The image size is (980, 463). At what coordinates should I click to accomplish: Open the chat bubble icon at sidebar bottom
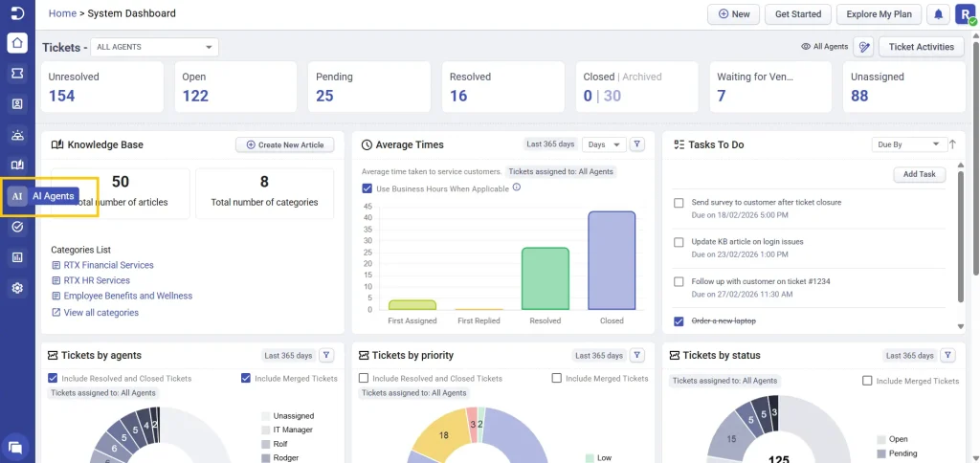15,448
